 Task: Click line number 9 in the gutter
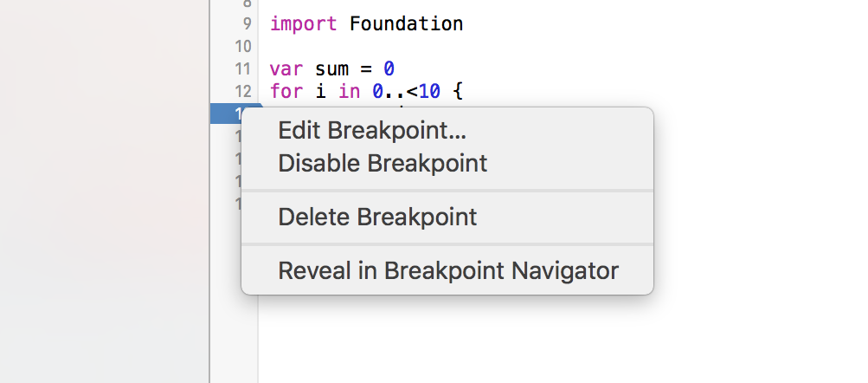point(245,24)
